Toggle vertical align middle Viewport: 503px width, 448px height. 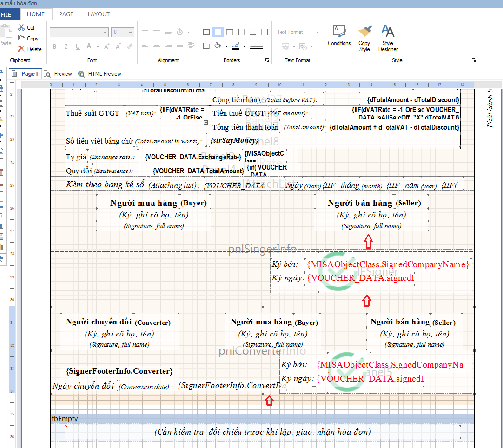[157, 32]
